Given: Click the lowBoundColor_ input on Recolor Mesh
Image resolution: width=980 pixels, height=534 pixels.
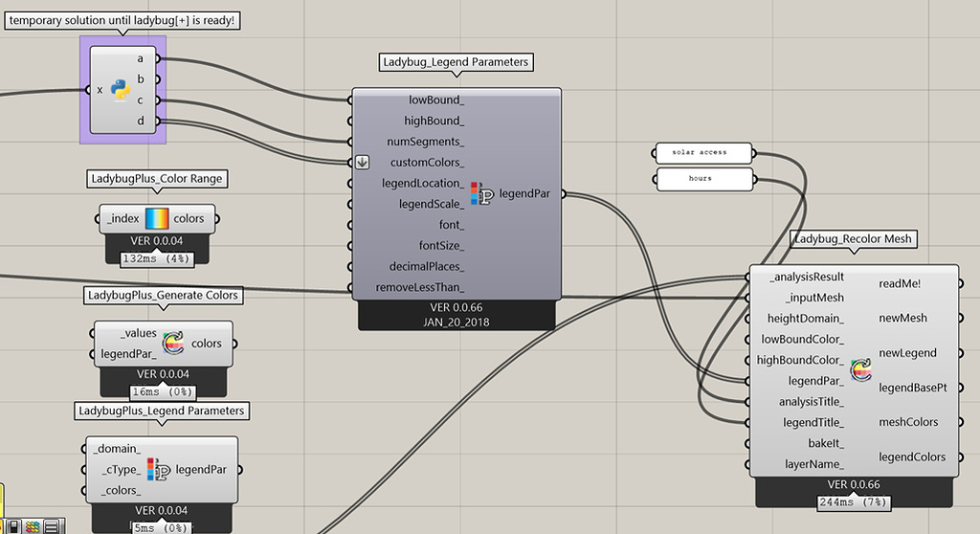Looking at the screenshot, I should click(802, 340).
